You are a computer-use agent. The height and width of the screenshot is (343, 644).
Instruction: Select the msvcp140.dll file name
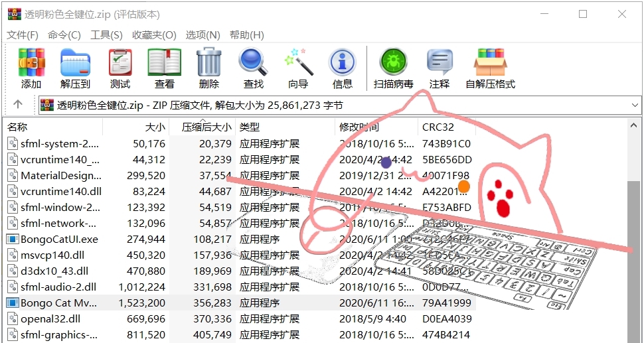(52, 255)
